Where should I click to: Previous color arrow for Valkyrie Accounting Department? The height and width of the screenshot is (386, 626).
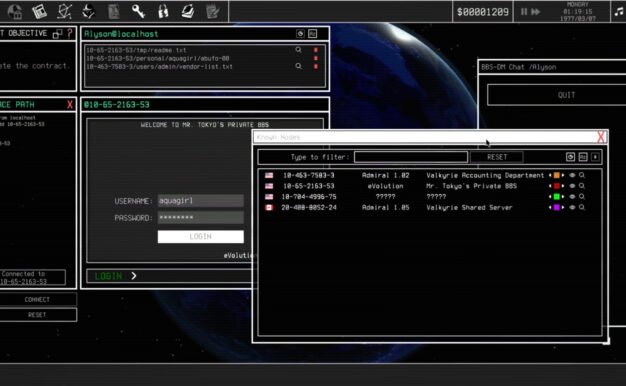tap(550, 175)
